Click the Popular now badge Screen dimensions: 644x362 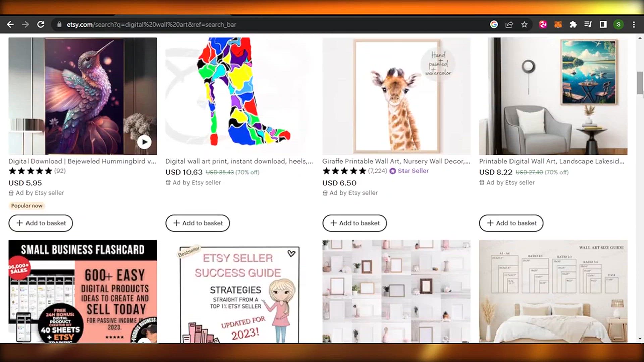tap(27, 206)
